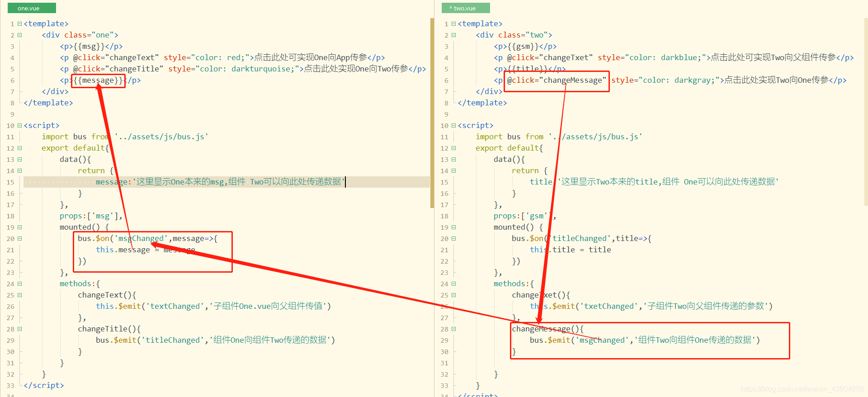Collapse mounted() fold at line 19 in one.vue
Viewport: 868px width, 397px height.
(x=19, y=227)
